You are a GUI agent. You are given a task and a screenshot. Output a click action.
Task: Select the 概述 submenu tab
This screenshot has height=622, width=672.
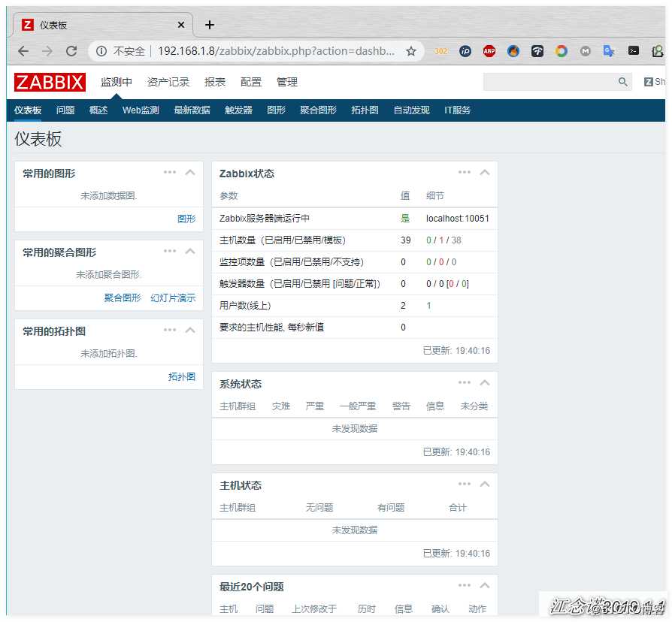click(98, 110)
